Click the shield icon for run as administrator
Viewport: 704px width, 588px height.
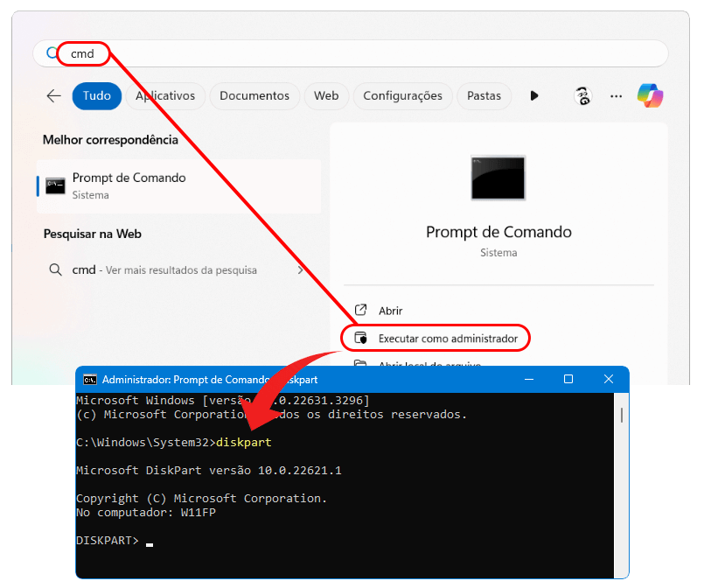(360, 338)
